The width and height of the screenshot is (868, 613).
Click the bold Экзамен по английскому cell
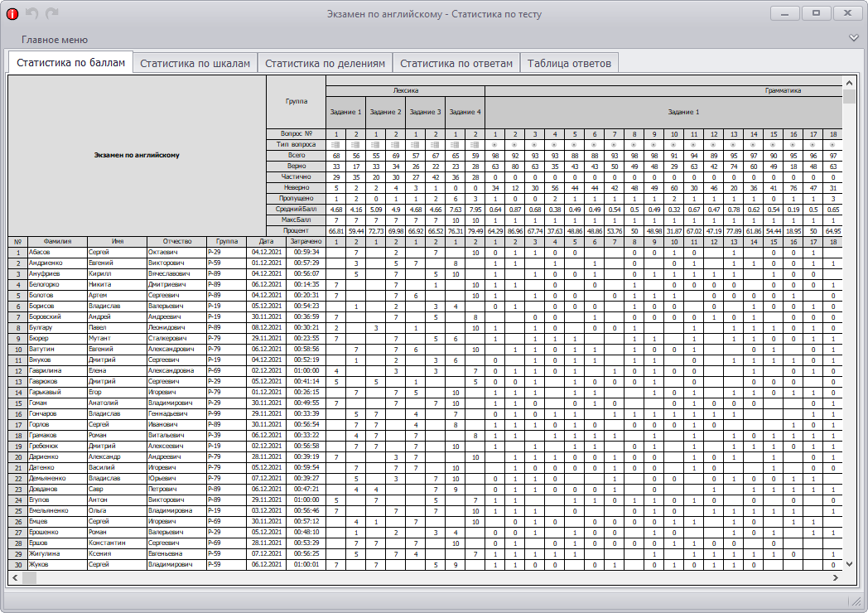point(137,155)
